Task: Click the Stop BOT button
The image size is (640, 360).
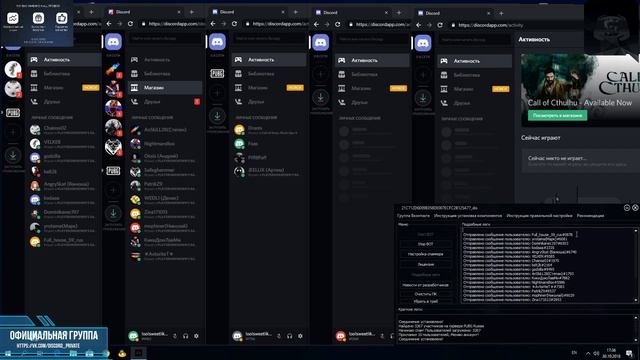Action: tap(426, 244)
